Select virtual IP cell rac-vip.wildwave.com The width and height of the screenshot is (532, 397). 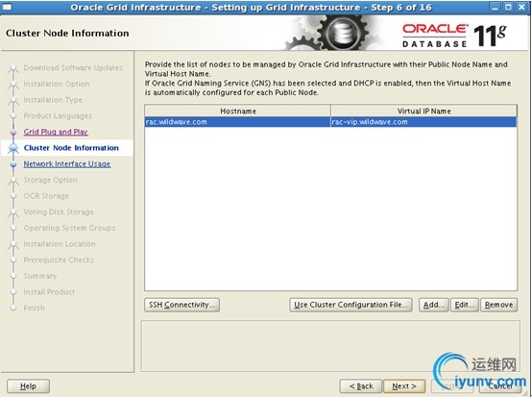[423, 122]
